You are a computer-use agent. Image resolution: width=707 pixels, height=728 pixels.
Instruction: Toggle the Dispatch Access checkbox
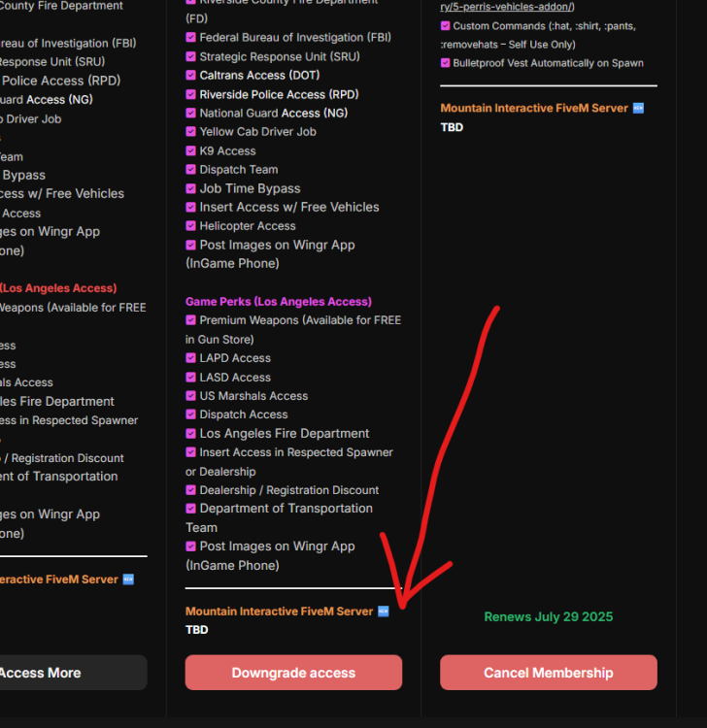190,414
